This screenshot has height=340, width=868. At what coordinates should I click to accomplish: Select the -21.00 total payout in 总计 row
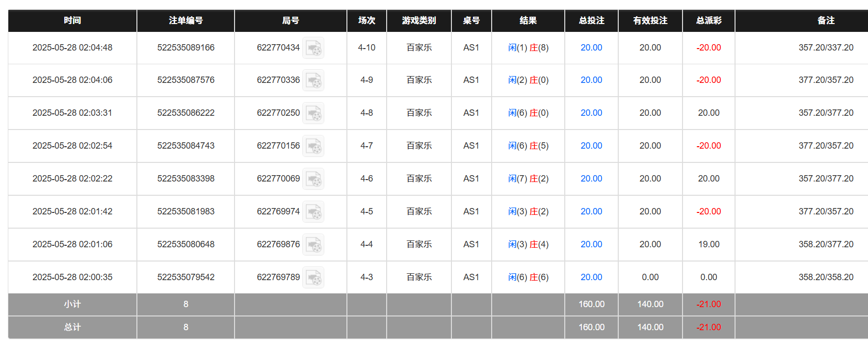pos(709,327)
